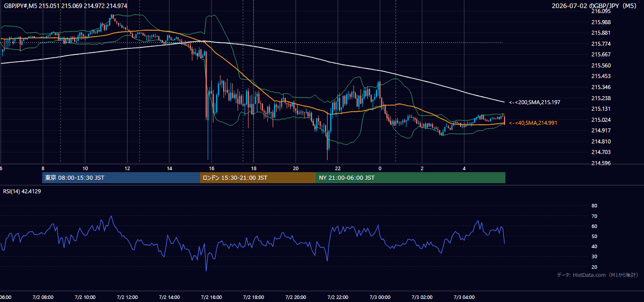Select the 200 SMA 215.197 label

coord(534,102)
